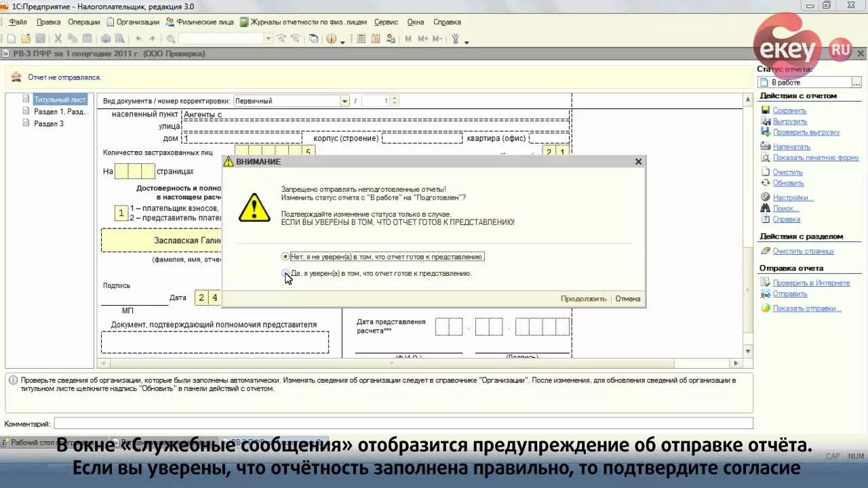This screenshot has width=868, height=488.
Task: Click the M+ memory add button
Action: 422,39
